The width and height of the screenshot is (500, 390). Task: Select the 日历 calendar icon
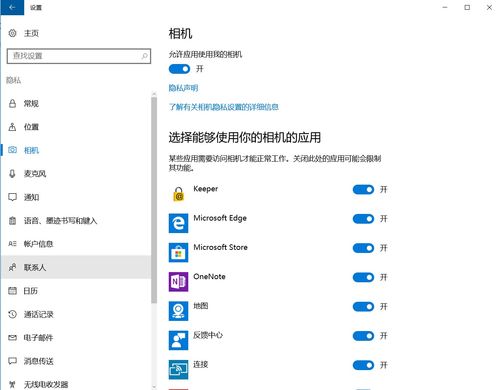click(12, 291)
